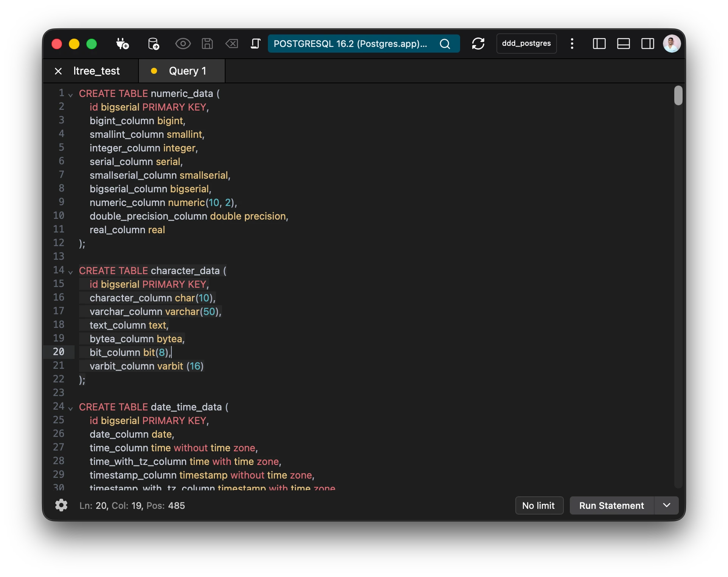Toggle the bottom console panel
Screen dimensions: 728x577
point(623,44)
